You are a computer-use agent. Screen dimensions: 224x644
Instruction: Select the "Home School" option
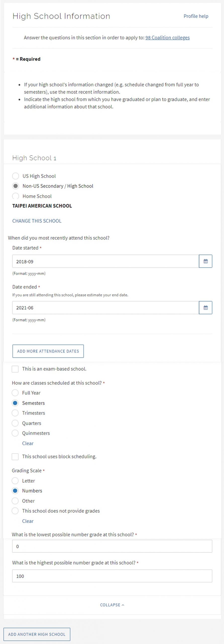[x=15, y=196]
